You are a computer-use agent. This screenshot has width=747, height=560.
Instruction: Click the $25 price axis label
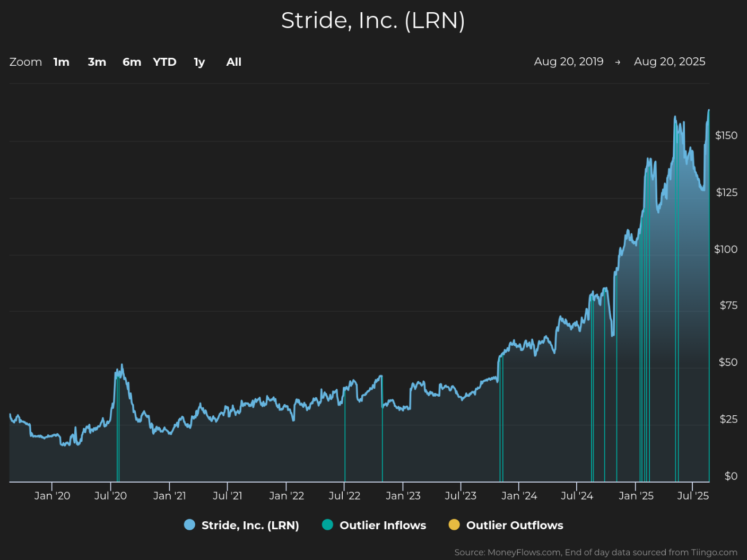coord(728,419)
